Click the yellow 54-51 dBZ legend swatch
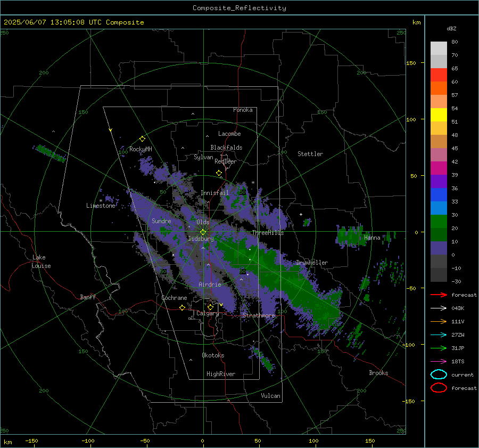479x448 pixels. 439,115
